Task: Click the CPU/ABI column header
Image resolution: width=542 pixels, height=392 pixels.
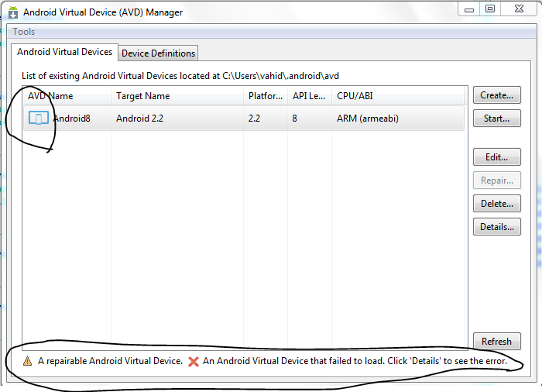Action: (x=397, y=96)
